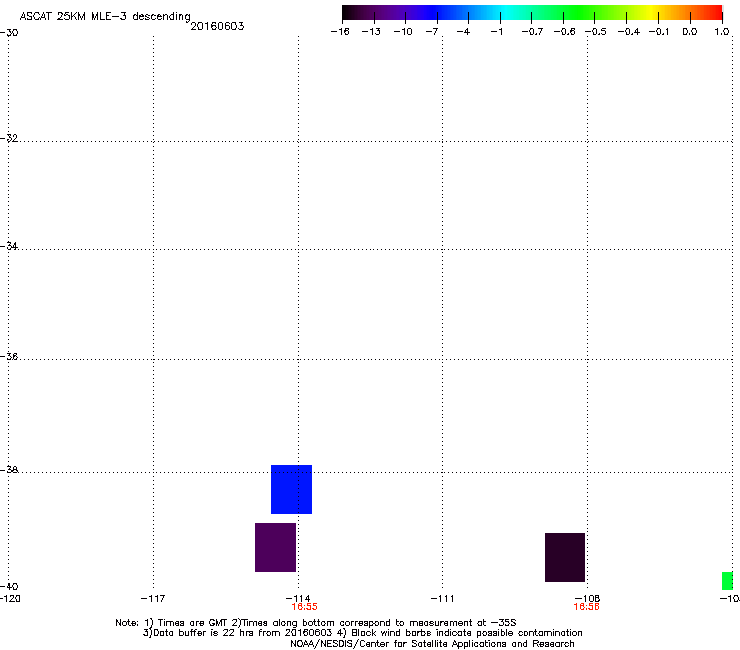Click the note 'Times are GMT' line
740x650 pixels.
click(x=316, y=623)
